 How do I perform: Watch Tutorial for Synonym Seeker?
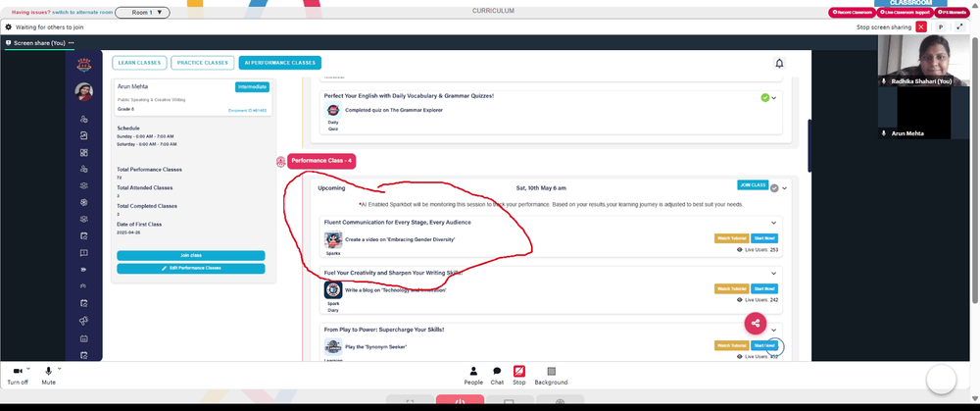coord(731,345)
